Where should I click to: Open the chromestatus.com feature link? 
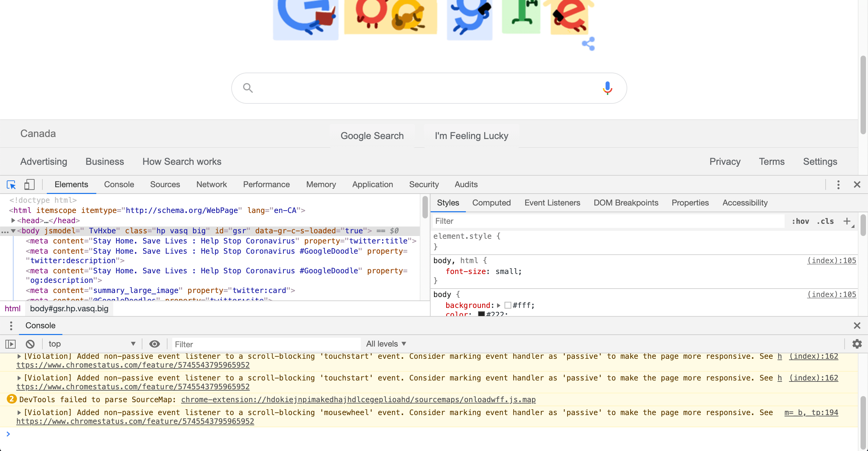pos(133,365)
